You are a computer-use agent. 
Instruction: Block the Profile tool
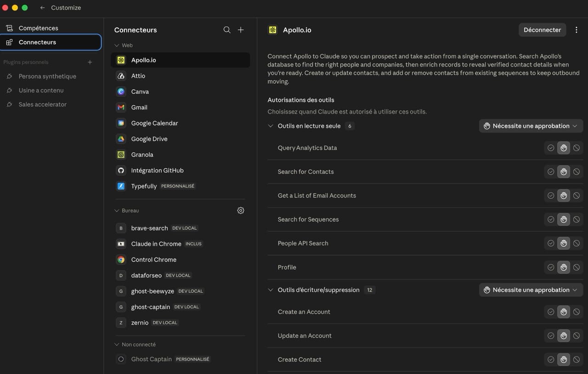coord(577,267)
